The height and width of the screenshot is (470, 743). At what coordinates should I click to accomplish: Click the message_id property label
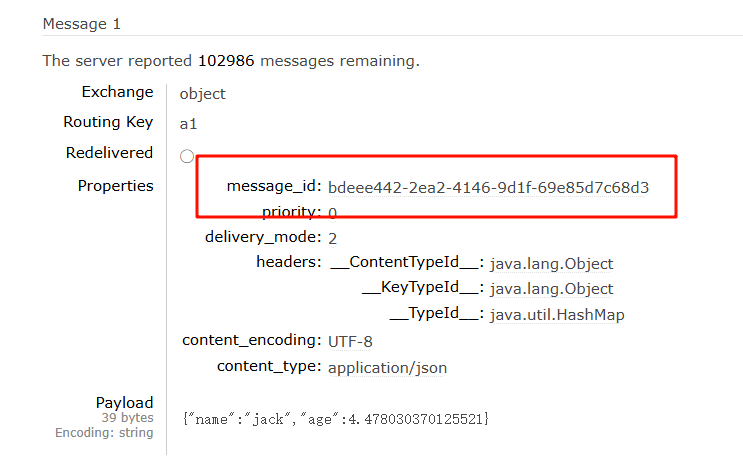point(274,187)
